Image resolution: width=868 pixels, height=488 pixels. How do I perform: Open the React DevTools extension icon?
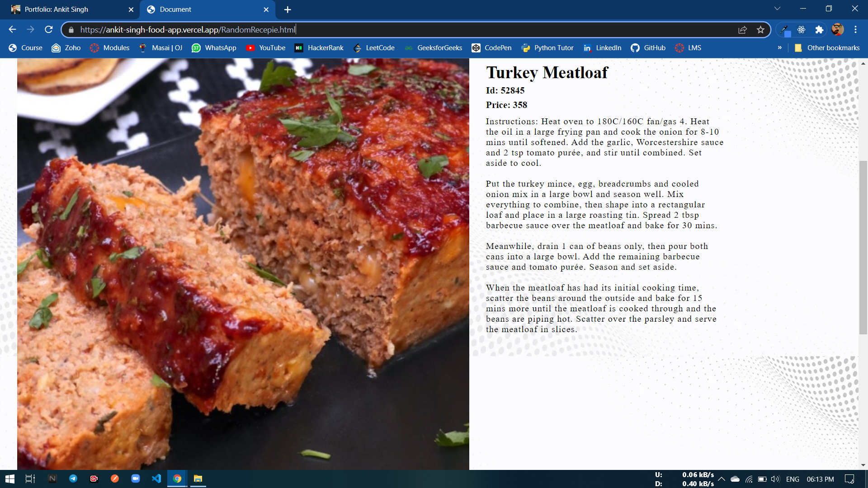(801, 30)
